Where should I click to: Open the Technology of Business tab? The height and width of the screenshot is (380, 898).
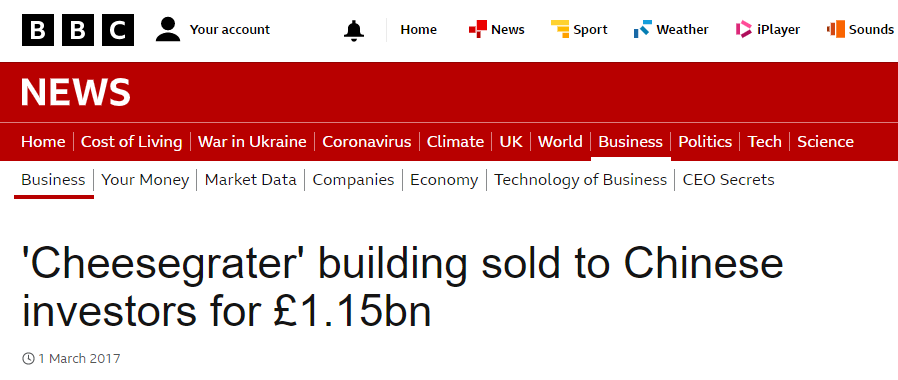click(x=581, y=180)
